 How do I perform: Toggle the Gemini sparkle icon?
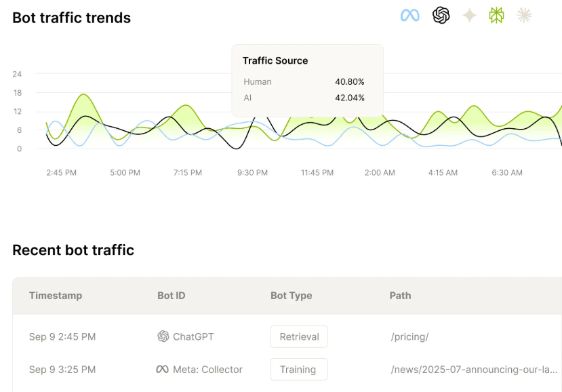click(x=469, y=16)
